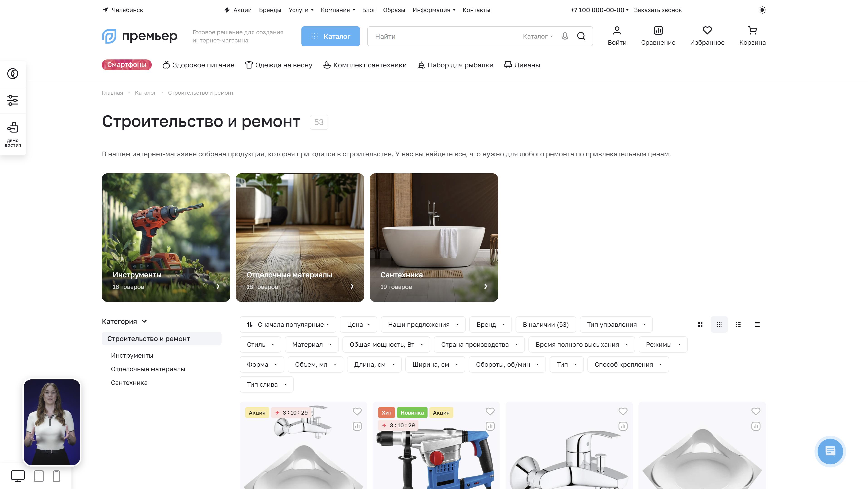Select Инструменты in the sidebar category list

[132, 356]
